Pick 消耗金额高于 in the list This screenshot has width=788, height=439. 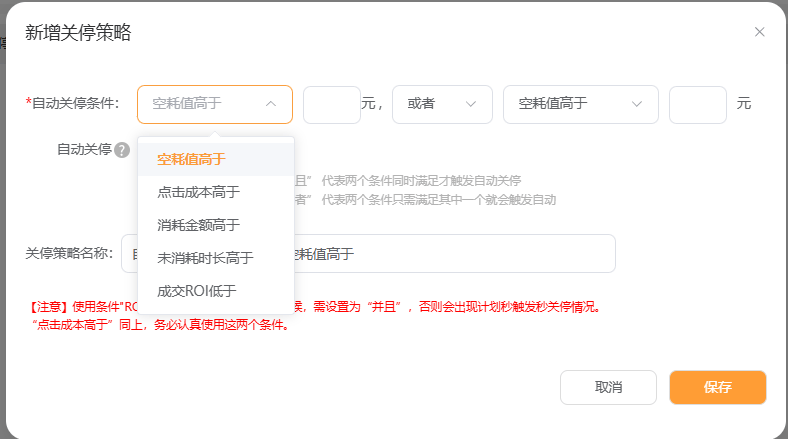click(x=198, y=225)
